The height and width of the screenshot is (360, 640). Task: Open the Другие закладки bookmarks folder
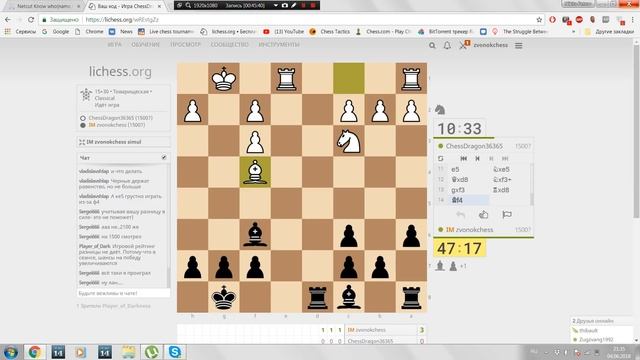610,31
